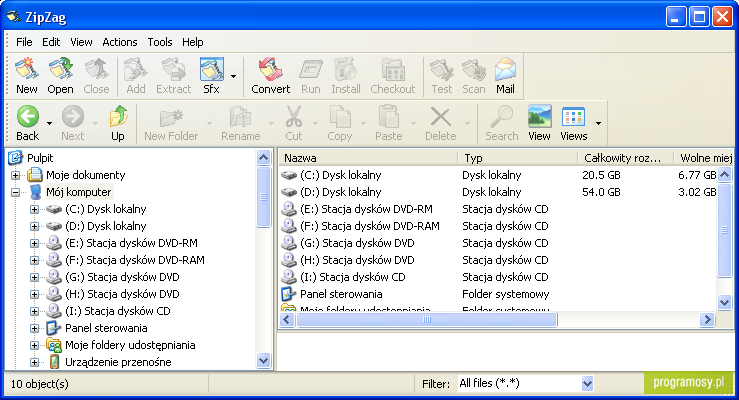Click the Sfx toolbar icon
The height and width of the screenshot is (400, 739).
(212, 70)
